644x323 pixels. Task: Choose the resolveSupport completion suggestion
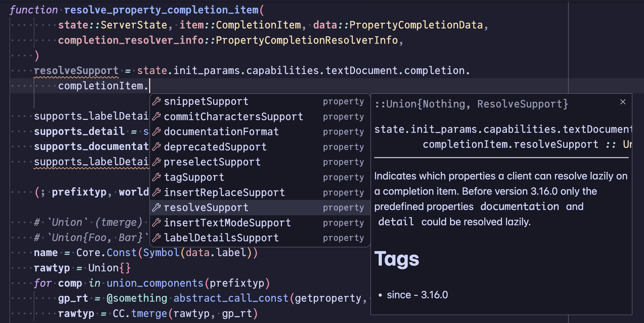pos(260,208)
